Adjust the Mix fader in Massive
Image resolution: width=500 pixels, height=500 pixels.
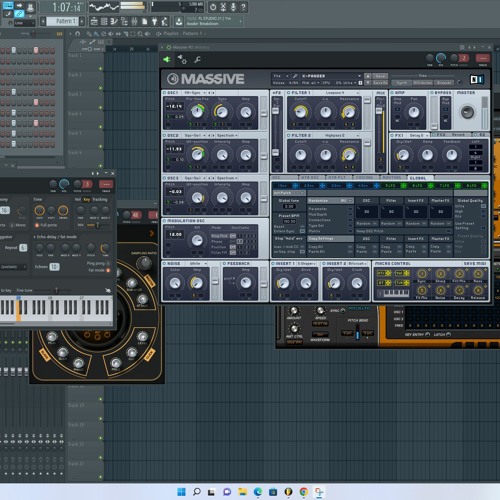tap(379, 111)
